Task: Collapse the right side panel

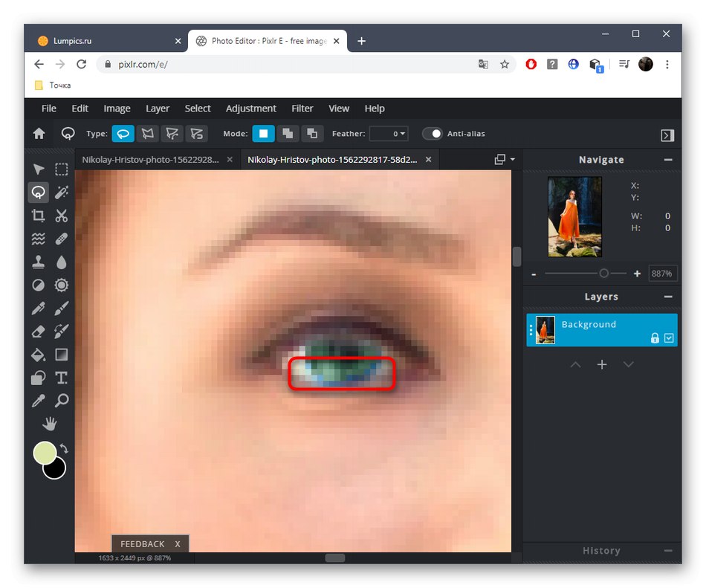Action: pyautogui.click(x=667, y=135)
